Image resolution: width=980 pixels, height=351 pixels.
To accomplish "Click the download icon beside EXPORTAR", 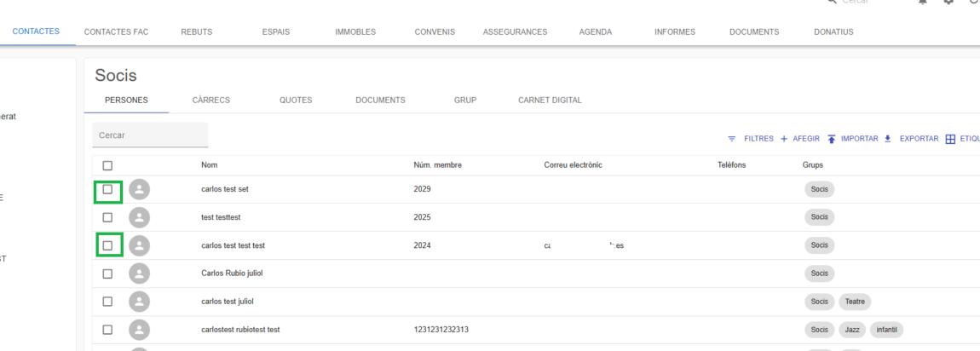I will (x=887, y=139).
